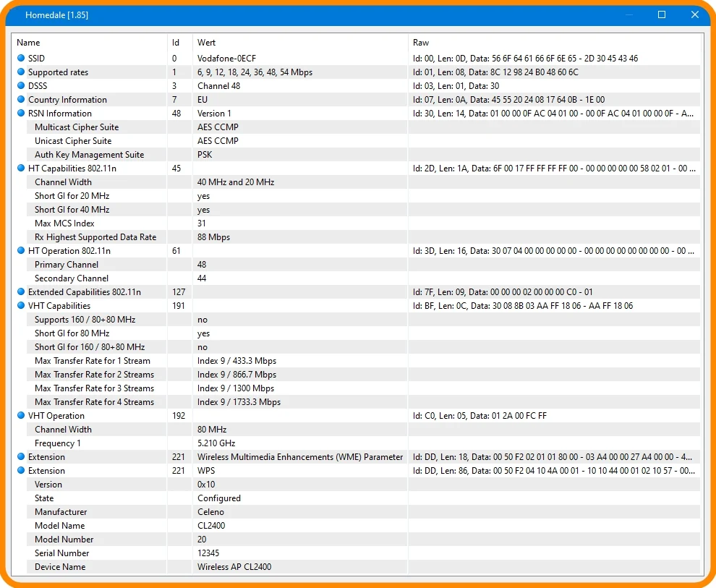Click the Id column header
The height and width of the screenshot is (588, 716).
point(176,43)
